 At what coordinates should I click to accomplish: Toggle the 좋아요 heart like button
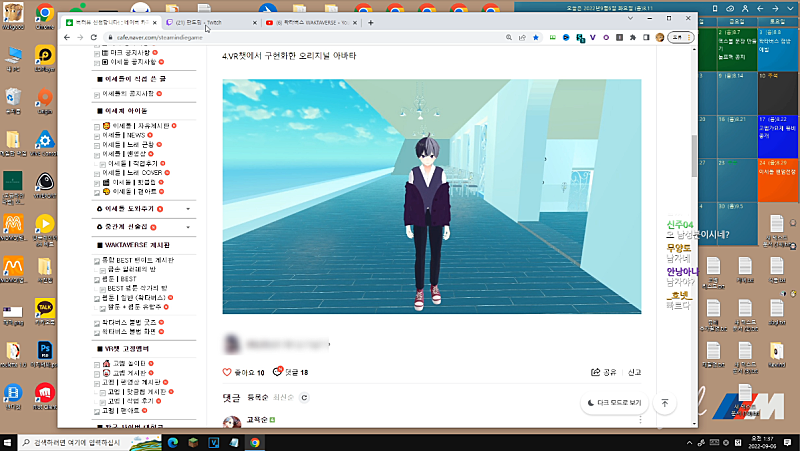coord(227,372)
